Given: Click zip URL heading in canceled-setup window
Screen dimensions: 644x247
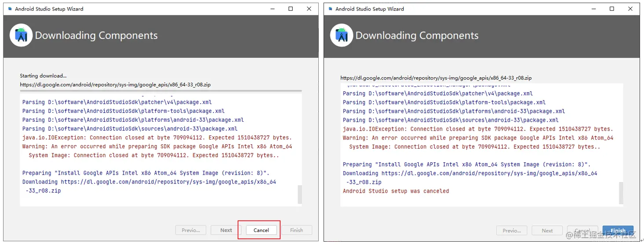Looking at the screenshot, I should [436, 78].
